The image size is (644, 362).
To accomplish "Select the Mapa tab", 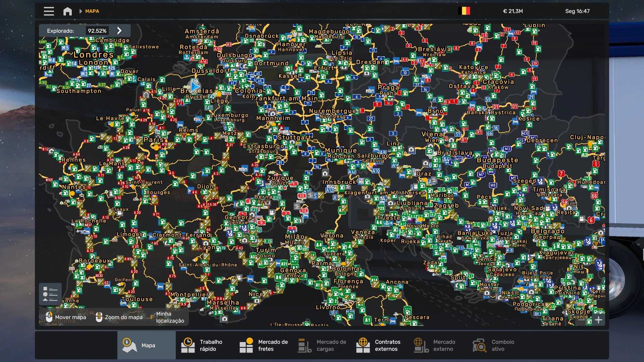I will [x=146, y=345].
